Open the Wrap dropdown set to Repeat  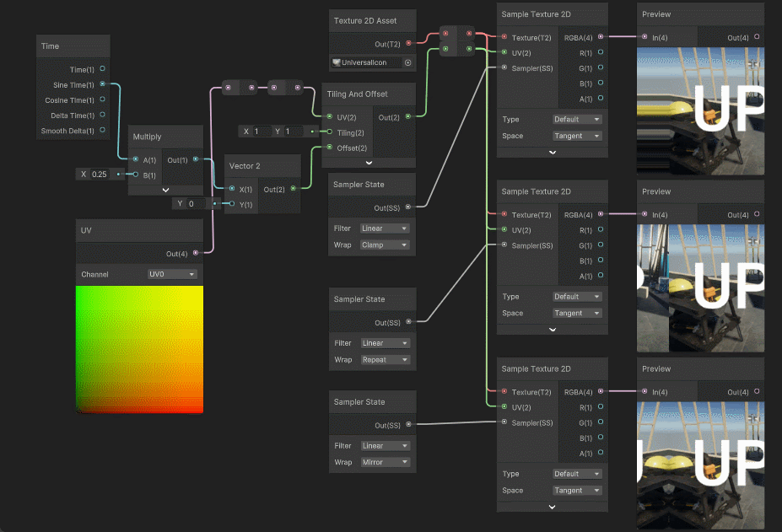coord(384,360)
